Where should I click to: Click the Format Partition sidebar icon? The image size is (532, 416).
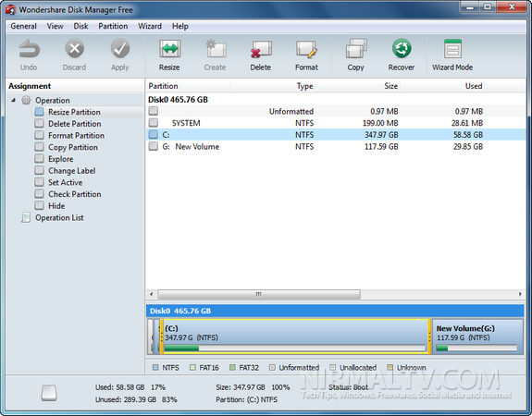point(40,135)
